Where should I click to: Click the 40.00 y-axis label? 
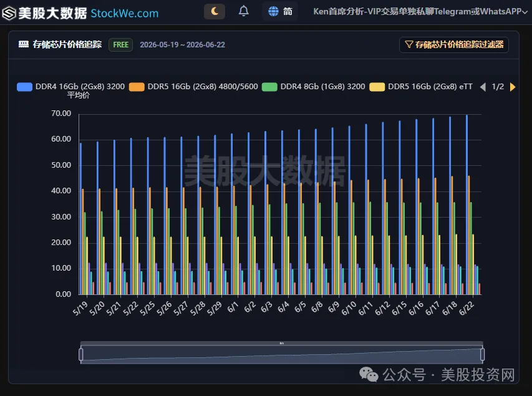[61, 191]
